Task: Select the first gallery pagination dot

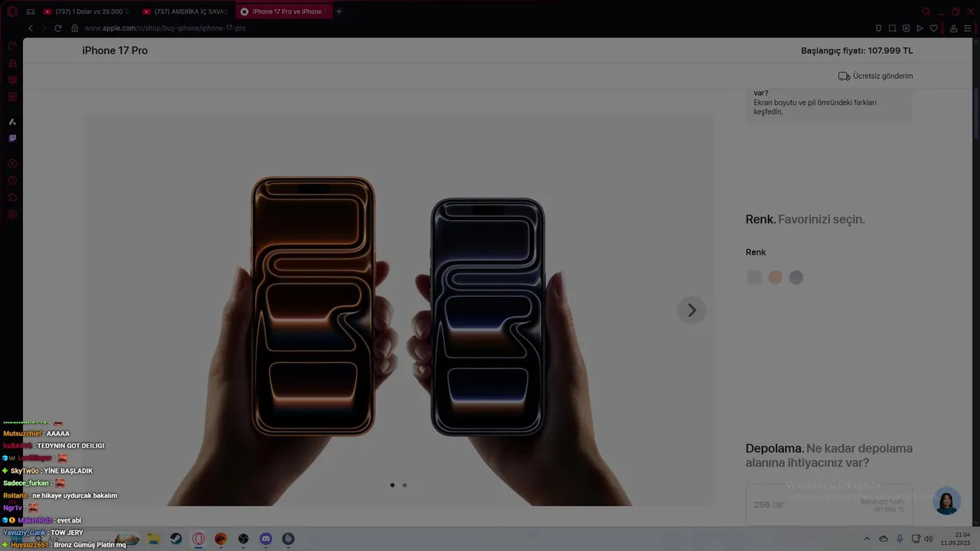Action: (393, 485)
